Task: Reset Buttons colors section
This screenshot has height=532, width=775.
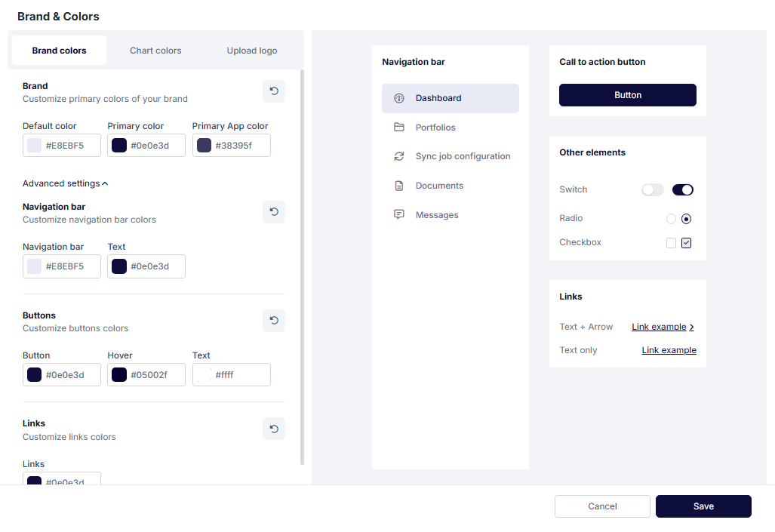Action: pyautogui.click(x=274, y=321)
